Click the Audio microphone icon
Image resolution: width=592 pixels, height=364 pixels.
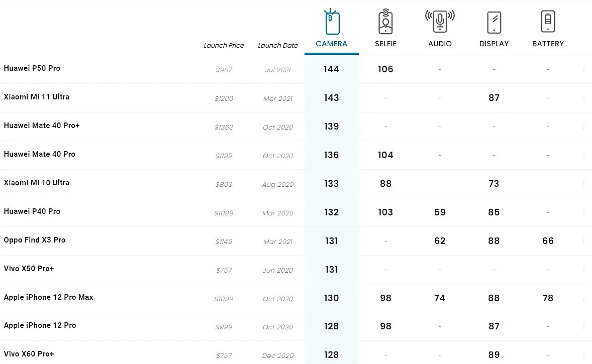point(440,22)
